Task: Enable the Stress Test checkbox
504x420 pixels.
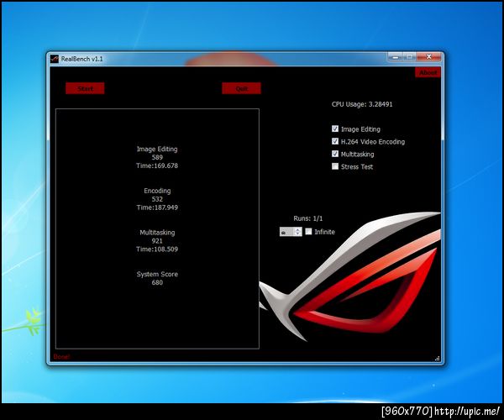Action: coord(335,166)
